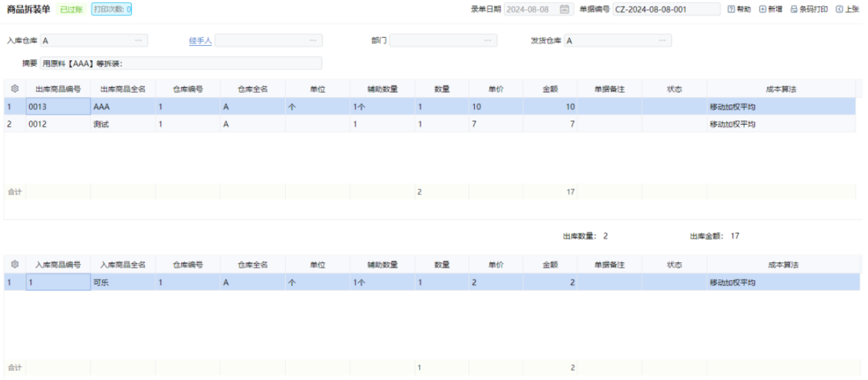Screen dimensions: 868x380
Task: Click the 经手人 hyperlink label
Action: (x=200, y=41)
